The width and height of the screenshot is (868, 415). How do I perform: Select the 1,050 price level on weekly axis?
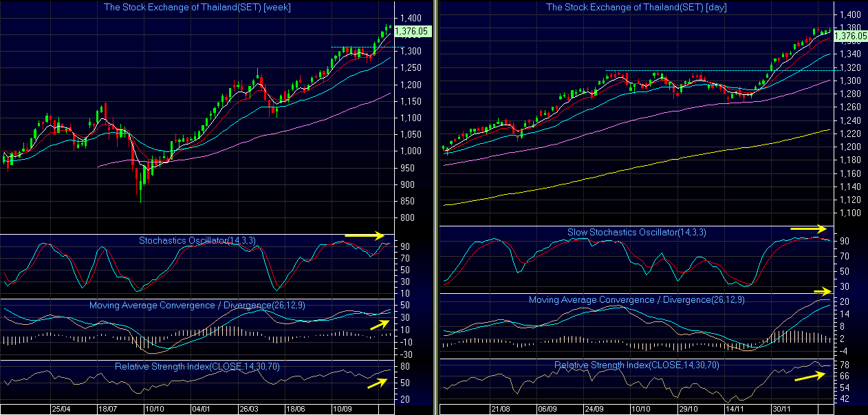[x=412, y=135]
